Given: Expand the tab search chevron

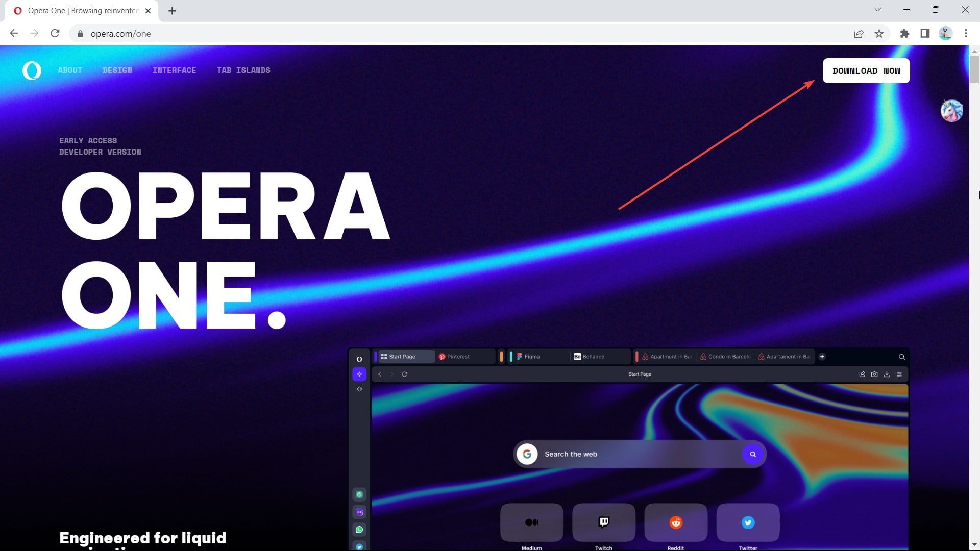Looking at the screenshot, I should pyautogui.click(x=877, y=10).
